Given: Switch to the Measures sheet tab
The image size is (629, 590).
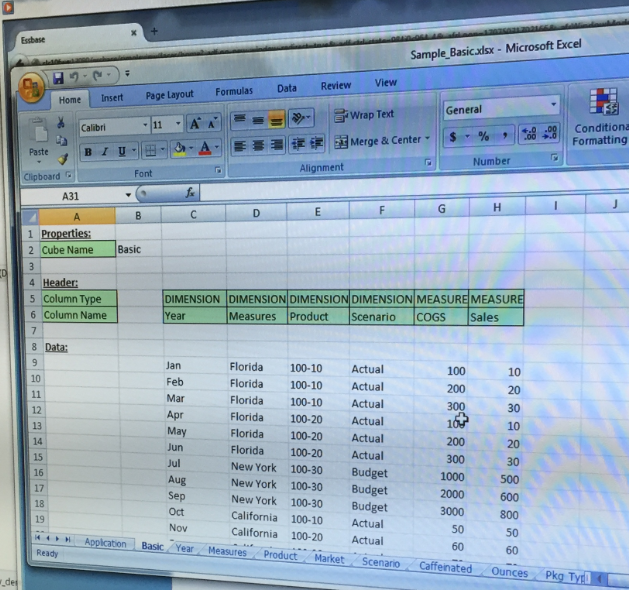Looking at the screenshot, I should [x=227, y=551].
